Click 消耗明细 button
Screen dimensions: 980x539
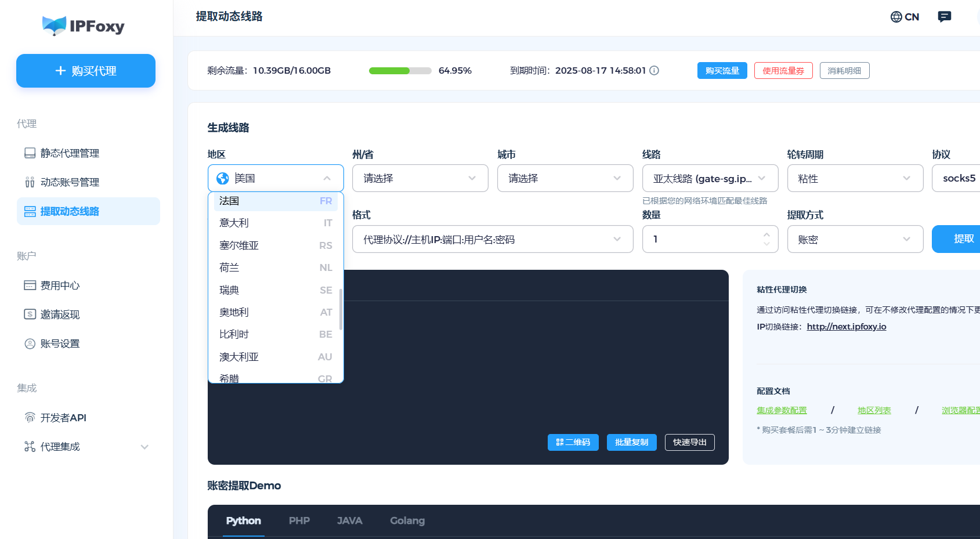[x=844, y=71]
